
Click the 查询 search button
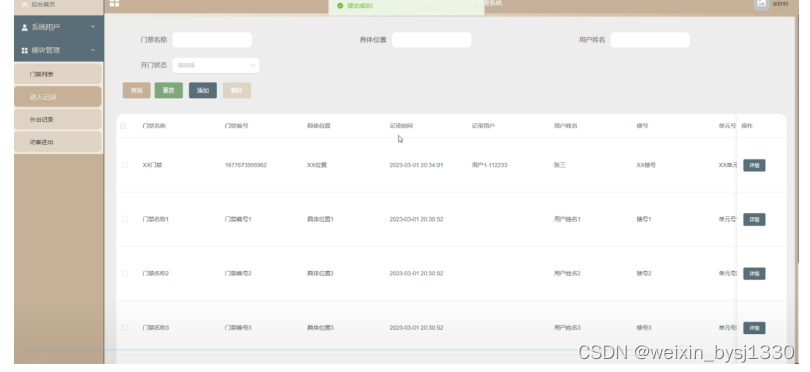pos(136,90)
